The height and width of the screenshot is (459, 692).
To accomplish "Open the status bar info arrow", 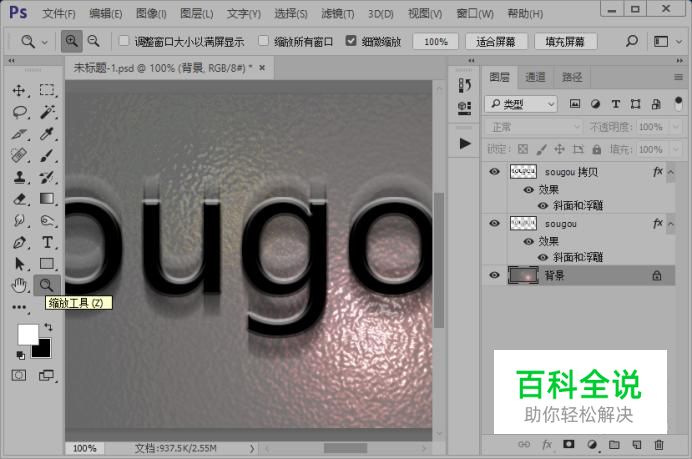I will [252, 448].
